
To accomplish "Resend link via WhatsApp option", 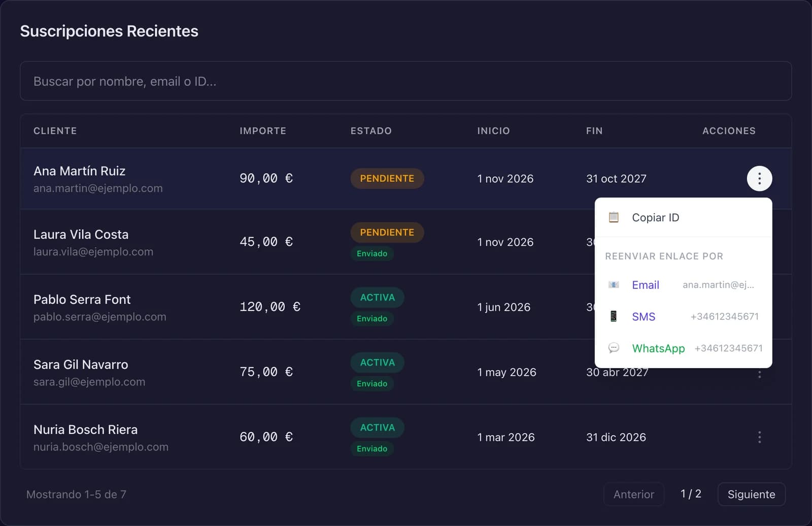I will coord(683,348).
